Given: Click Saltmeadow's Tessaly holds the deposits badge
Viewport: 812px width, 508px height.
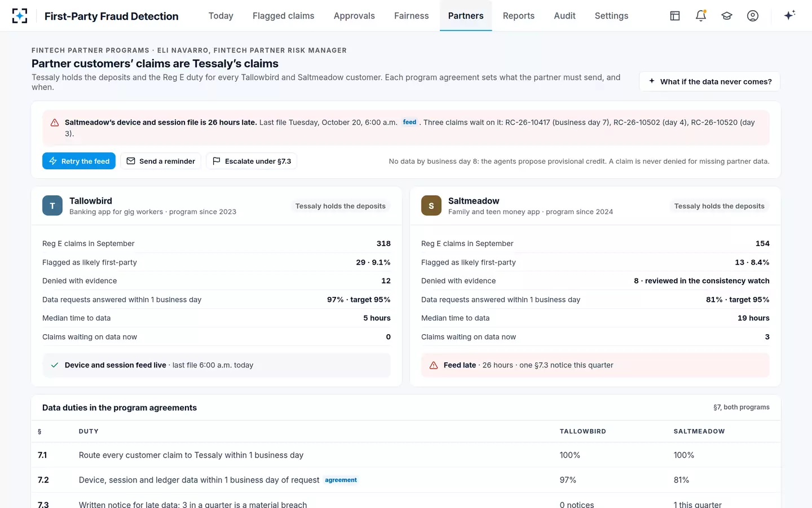Looking at the screenshot, I should coord(720,206).
